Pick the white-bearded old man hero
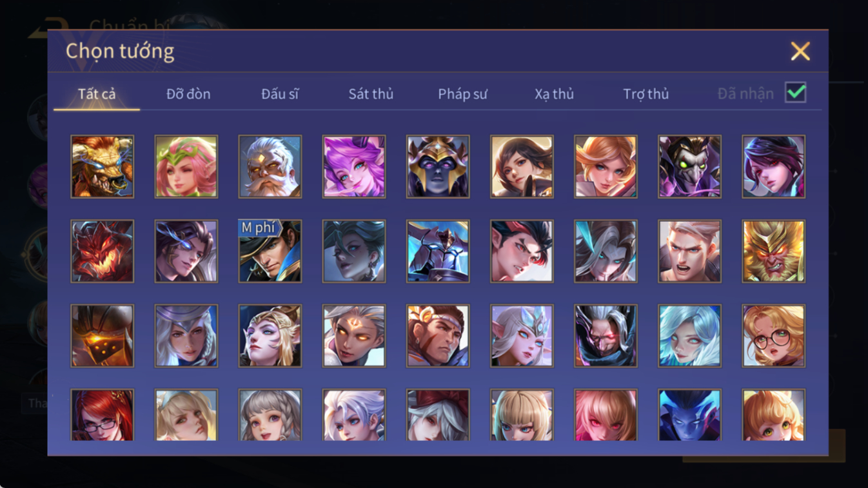Screen dimensions: 868x488 pyautogui.click(x=270, y=166)
